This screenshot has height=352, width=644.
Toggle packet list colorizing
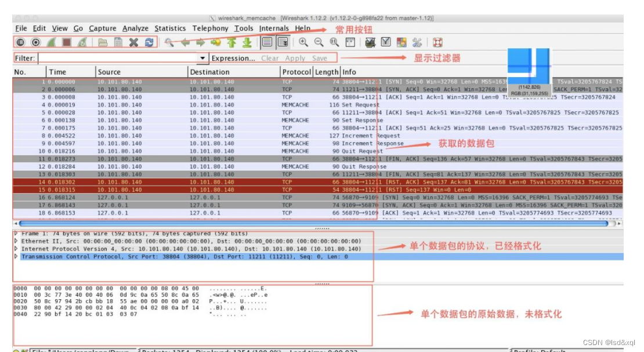267,42
